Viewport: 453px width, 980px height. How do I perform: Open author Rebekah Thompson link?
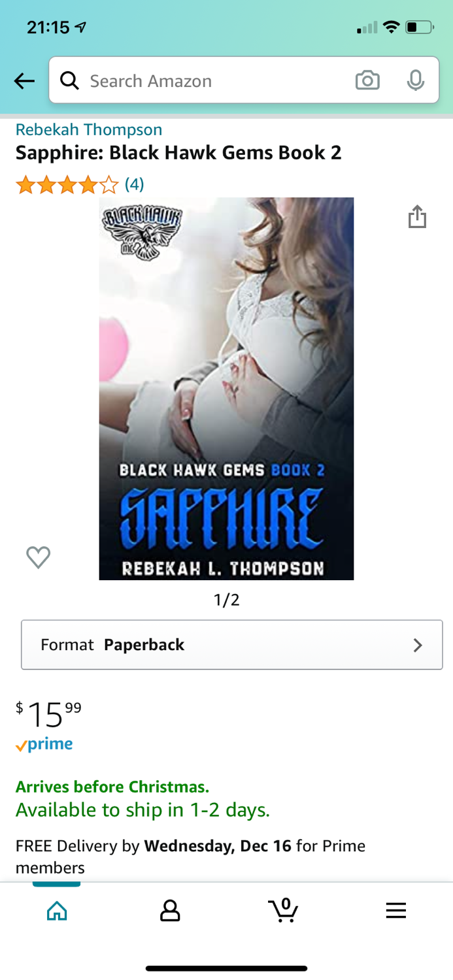(x=89, y=129)
